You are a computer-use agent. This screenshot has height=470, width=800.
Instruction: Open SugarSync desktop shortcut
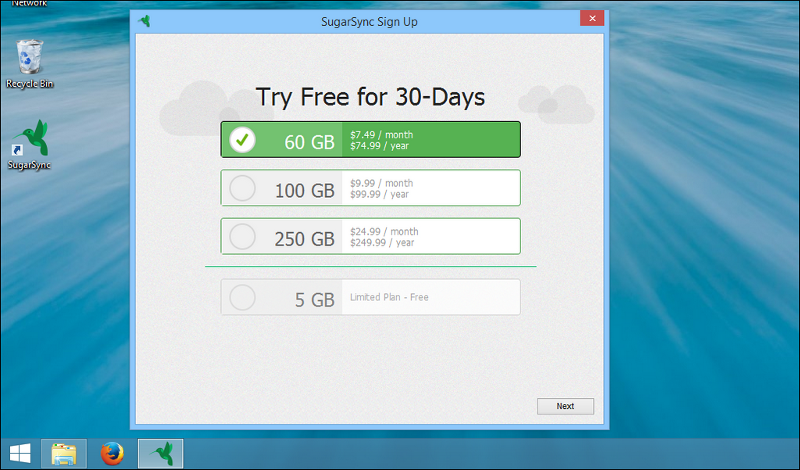(x=30, y=145)
